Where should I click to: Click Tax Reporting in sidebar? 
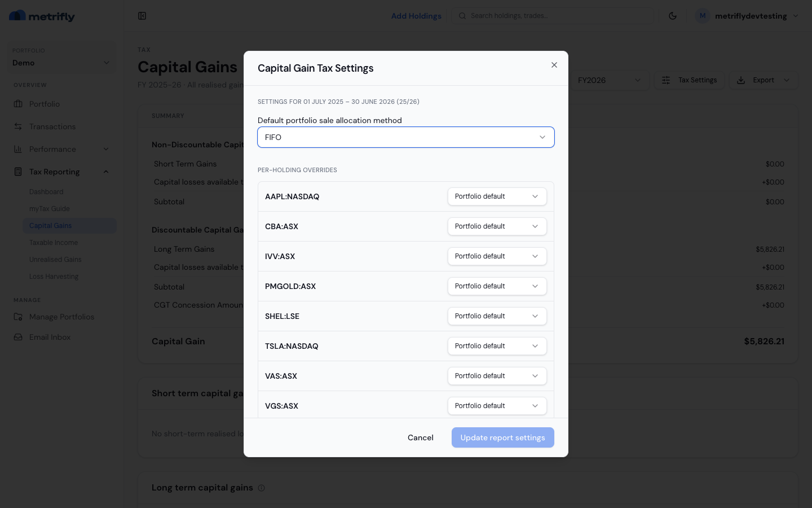61,172
